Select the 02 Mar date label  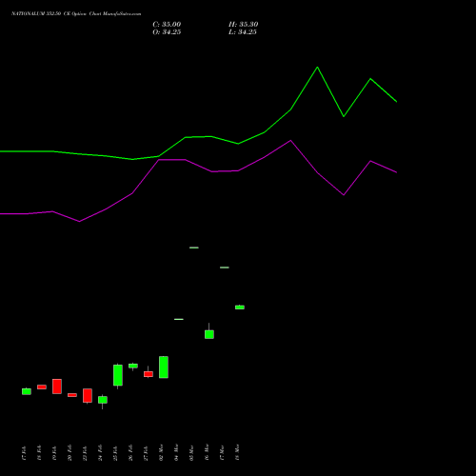pyautogui.click(x=161, y=452)
